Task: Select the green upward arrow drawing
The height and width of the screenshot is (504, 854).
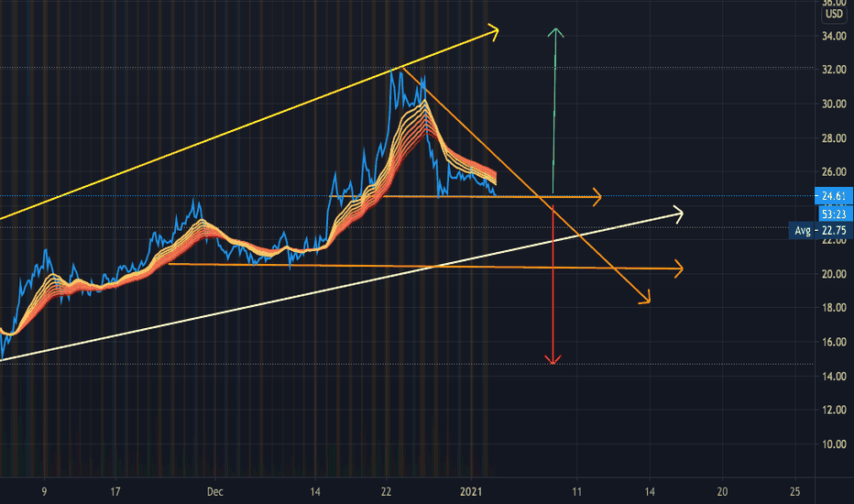Action: tap(554, 111)
